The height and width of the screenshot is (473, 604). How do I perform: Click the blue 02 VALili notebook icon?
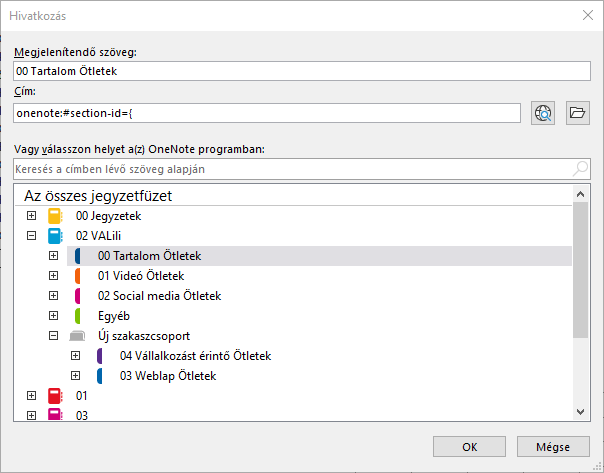[55, 236]
